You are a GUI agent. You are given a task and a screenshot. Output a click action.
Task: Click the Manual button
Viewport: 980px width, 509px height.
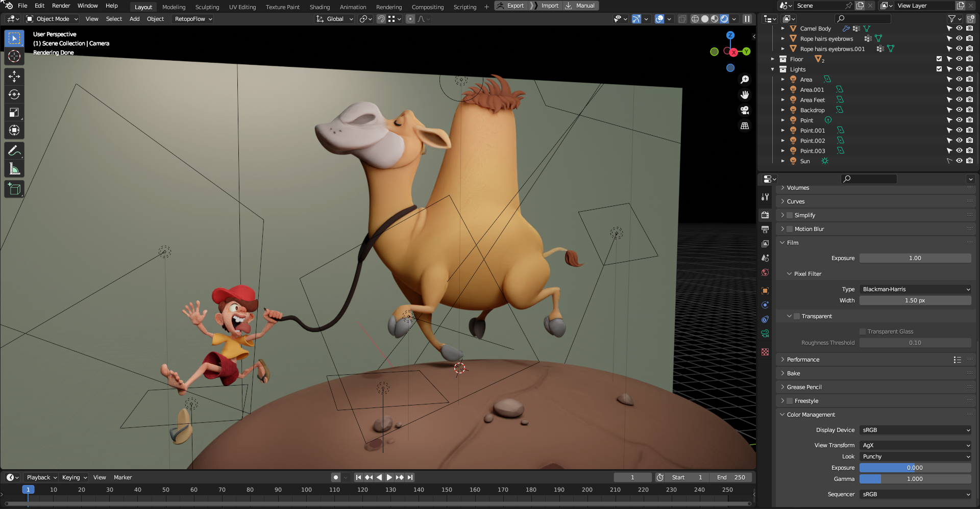[580, 6]
